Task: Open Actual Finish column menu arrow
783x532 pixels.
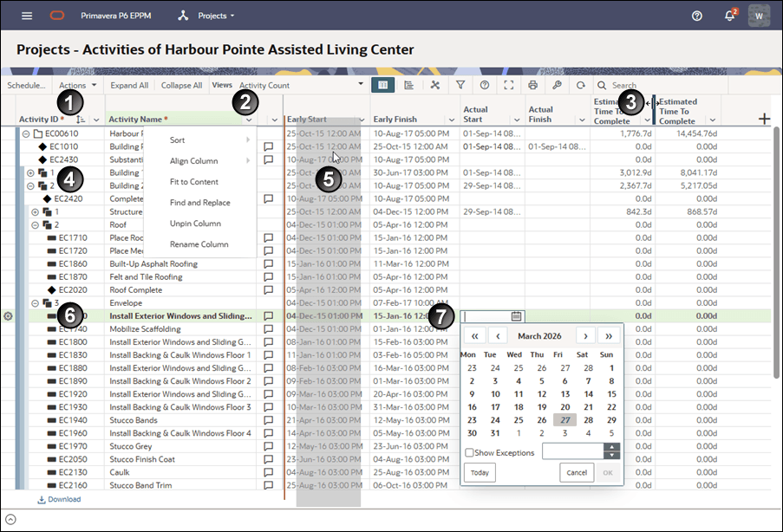Action: click(582, 120)
